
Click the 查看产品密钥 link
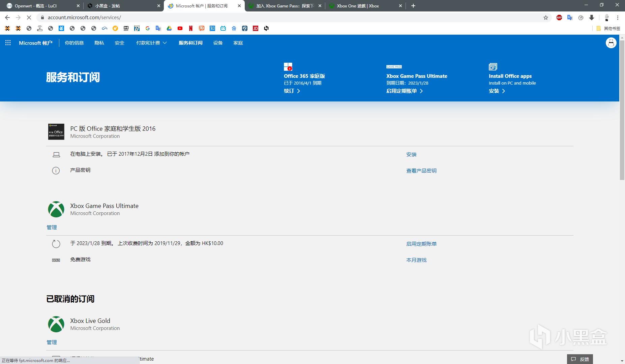[421, 171]
